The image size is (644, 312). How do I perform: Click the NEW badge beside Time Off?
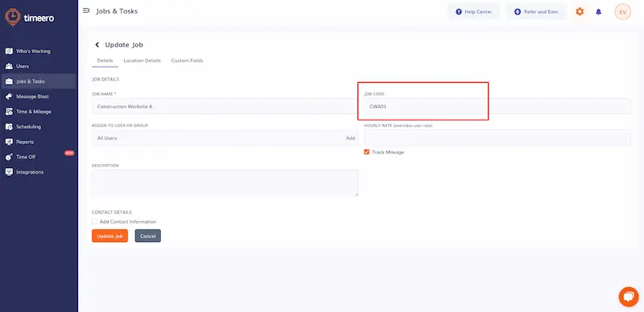(69, 153)
